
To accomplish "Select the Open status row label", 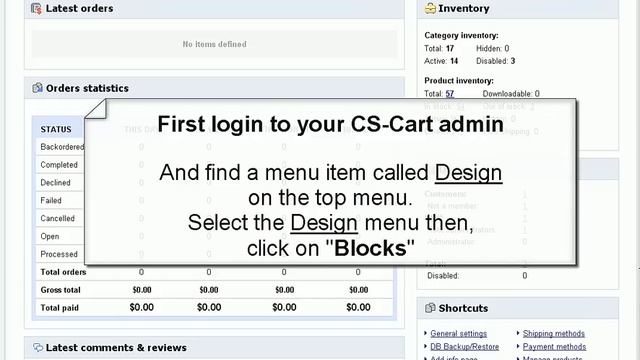I will click(50, 236).
